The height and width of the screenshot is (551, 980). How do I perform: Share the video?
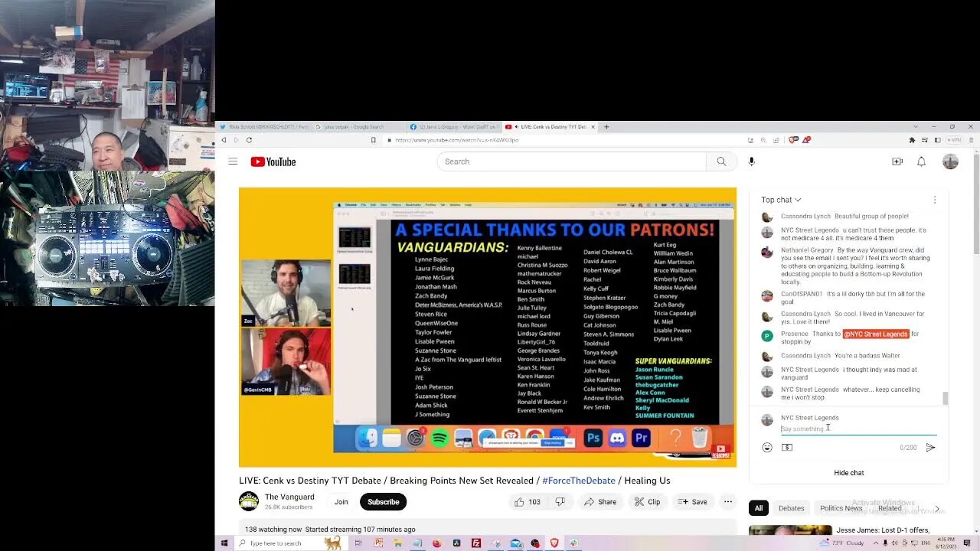coord(599,502)
